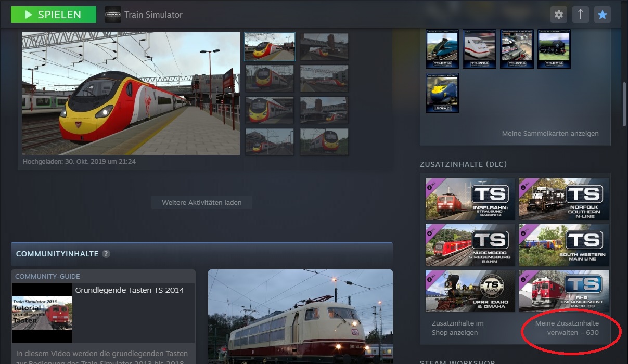Open the Class A1 Tornado trading card
Screen dimensions: 628x364
[x=554, y=49]
